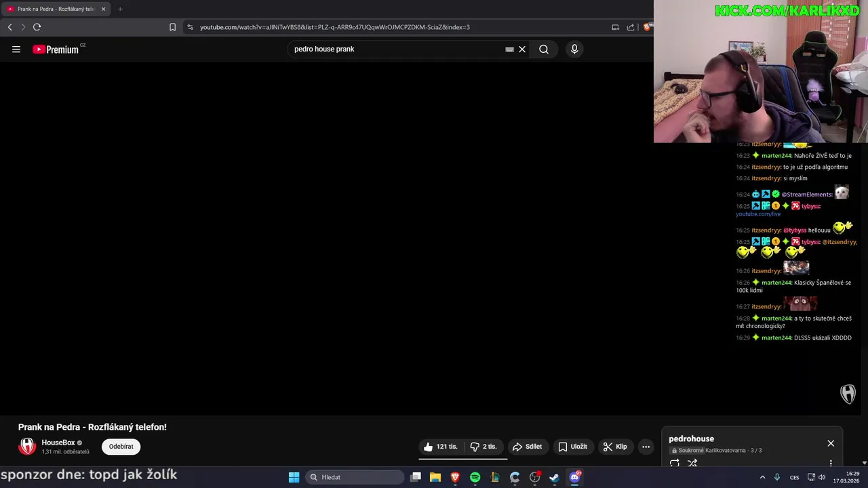Click the Odebírat subscribe button

pos(121,447)
